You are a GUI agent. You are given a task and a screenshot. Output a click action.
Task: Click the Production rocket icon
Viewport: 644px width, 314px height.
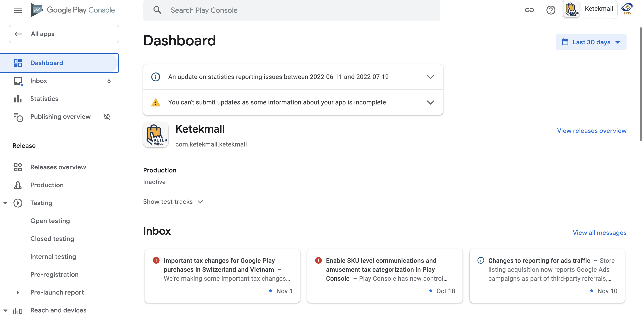[x=18, y=185]
